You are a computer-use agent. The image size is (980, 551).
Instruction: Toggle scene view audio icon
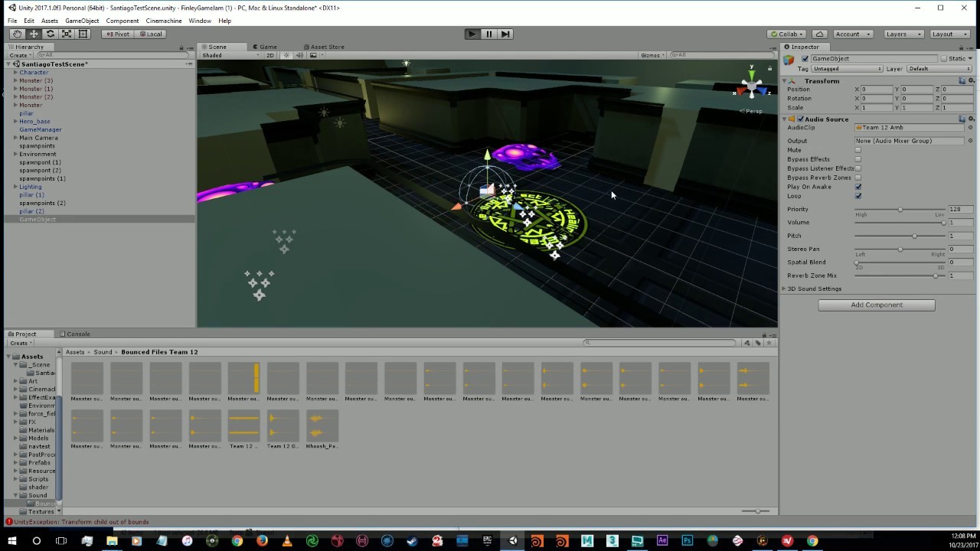(x=299, y=54)
